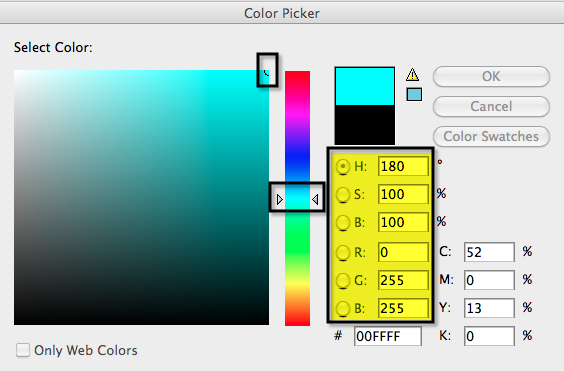
Task: Click the right hue slider arrow
Action: (x=315, y=199)
